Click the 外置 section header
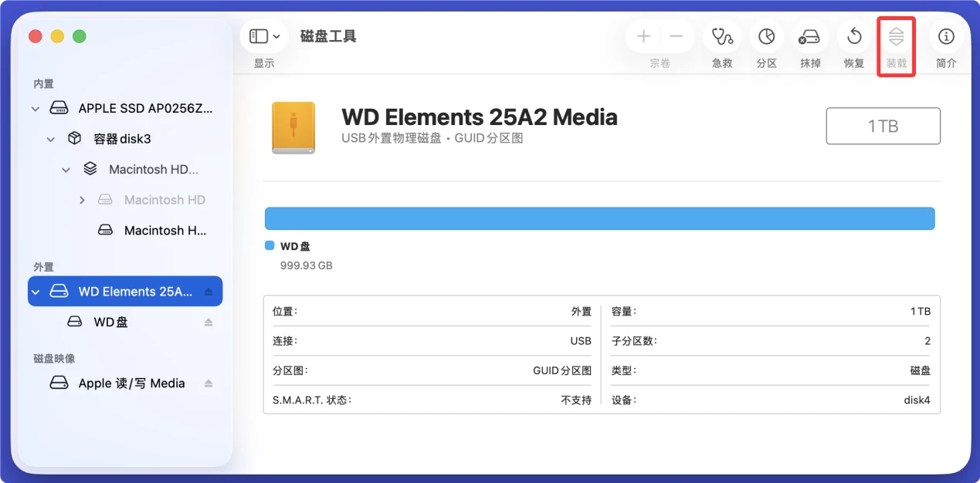The width and height of the screenshot is (980, 483). [44, 266]
